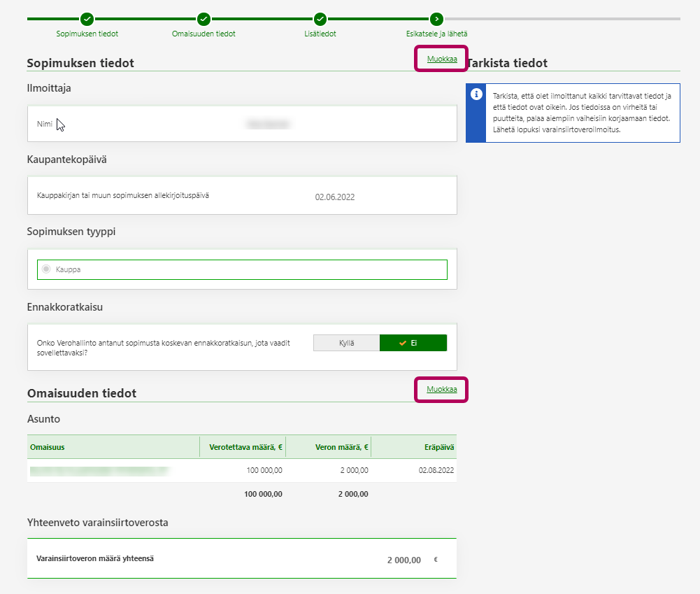The height and width of the screenshot is (594, 700).
Task: Go to the Omaisuuden tiedot step label
Action: [203, 34]
